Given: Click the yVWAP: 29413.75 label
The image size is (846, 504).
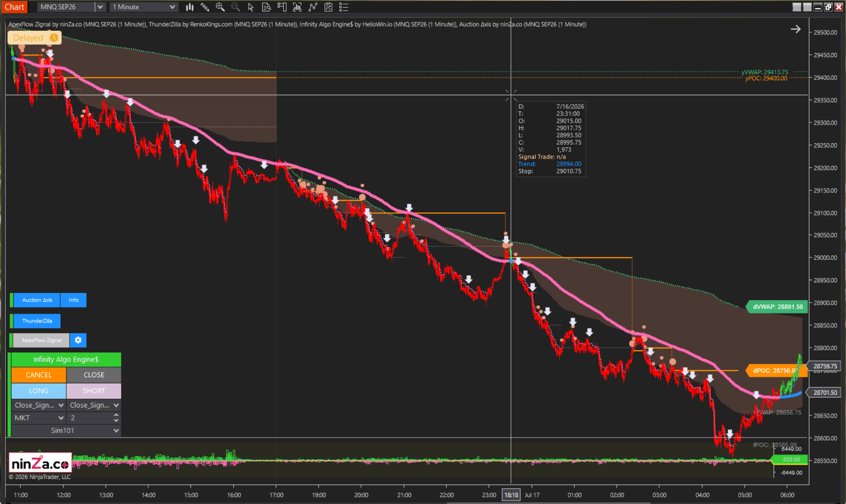Looking at the screenshot, I should pyautogui.click(x=764, y=72).
